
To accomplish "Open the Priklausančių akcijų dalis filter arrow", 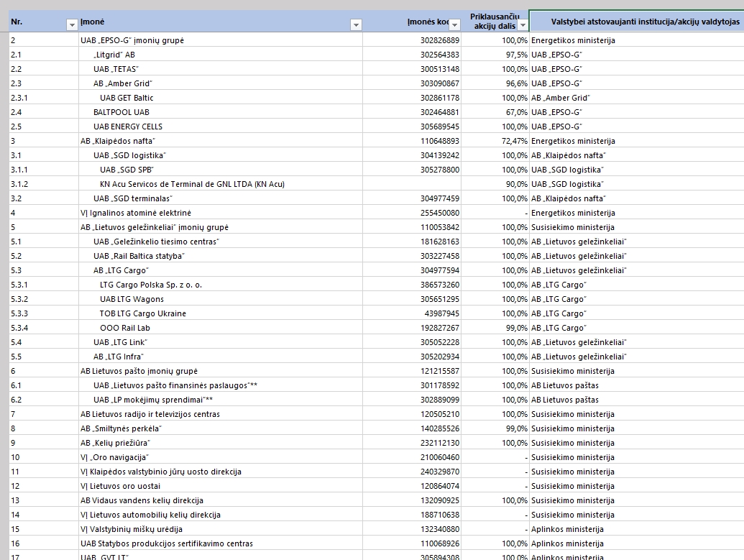I will coord(523,25).
